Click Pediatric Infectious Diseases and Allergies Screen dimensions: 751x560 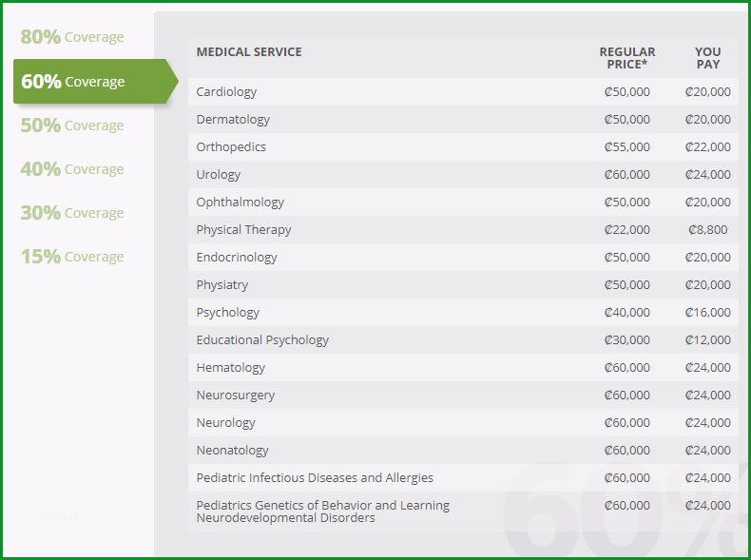click(315, 477)
